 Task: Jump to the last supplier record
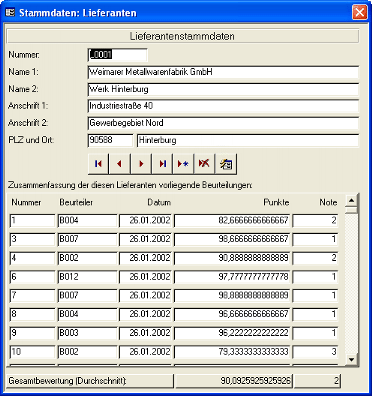point(162,164)
